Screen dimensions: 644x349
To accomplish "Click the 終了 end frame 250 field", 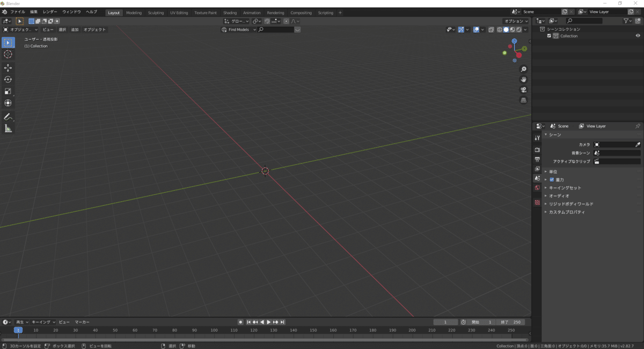I will click(510, 322).
